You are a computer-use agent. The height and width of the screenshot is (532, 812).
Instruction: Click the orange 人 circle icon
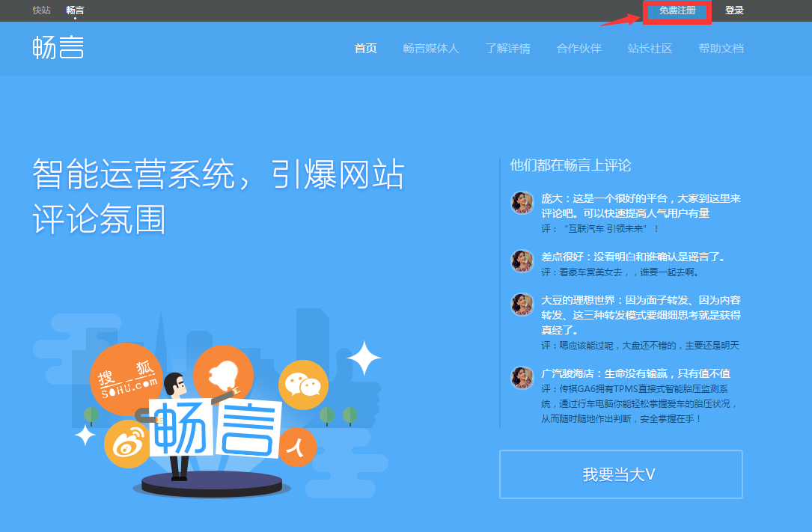[x=297, y=447]
